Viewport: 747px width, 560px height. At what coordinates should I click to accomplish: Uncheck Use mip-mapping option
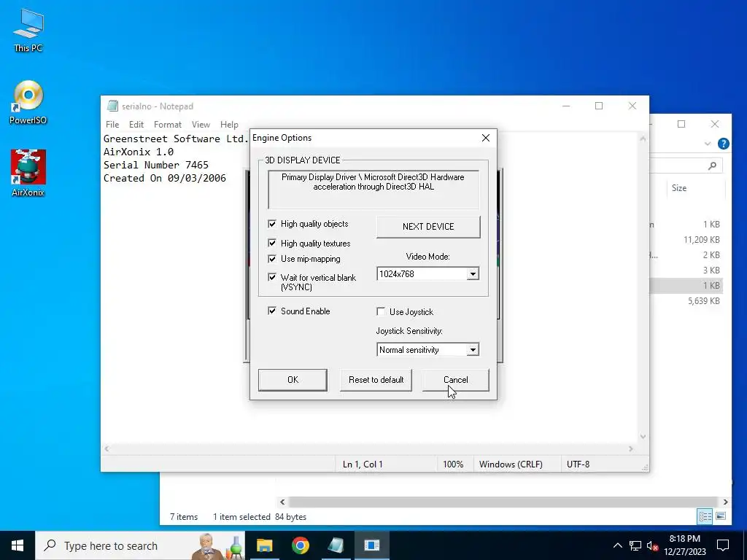[272, 259]
